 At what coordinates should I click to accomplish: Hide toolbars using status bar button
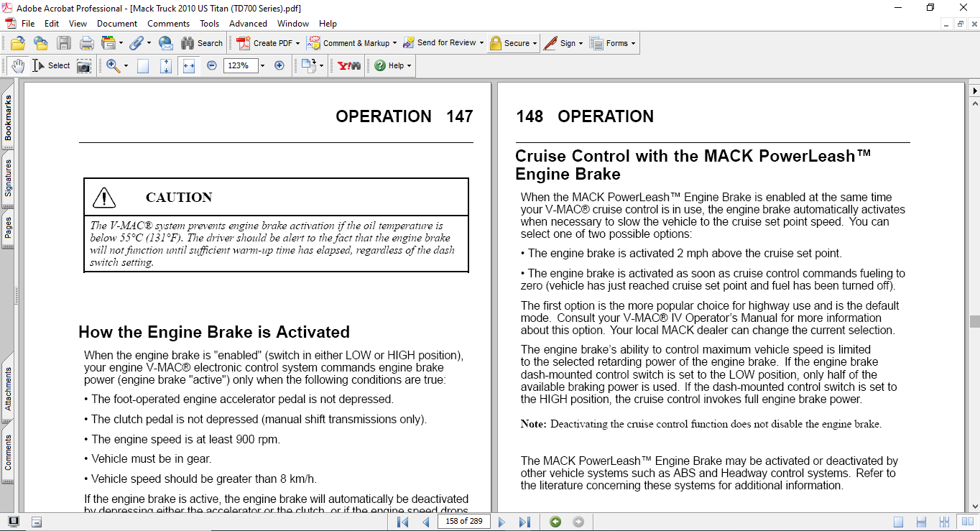(x=37, y=522)
